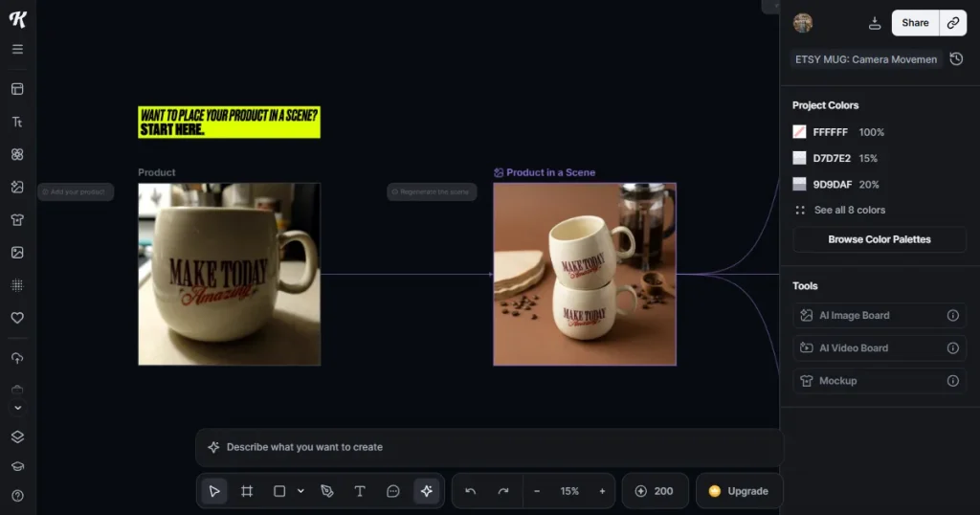Edit the ETSY MUG project name field
980x515 pixels.
(866, 59)
